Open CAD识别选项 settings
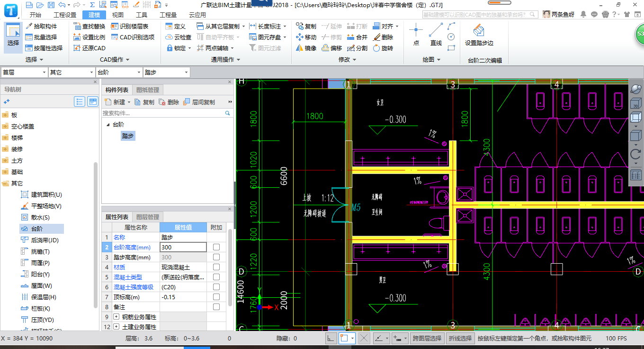644x349 pixels. tap(133, 37)
